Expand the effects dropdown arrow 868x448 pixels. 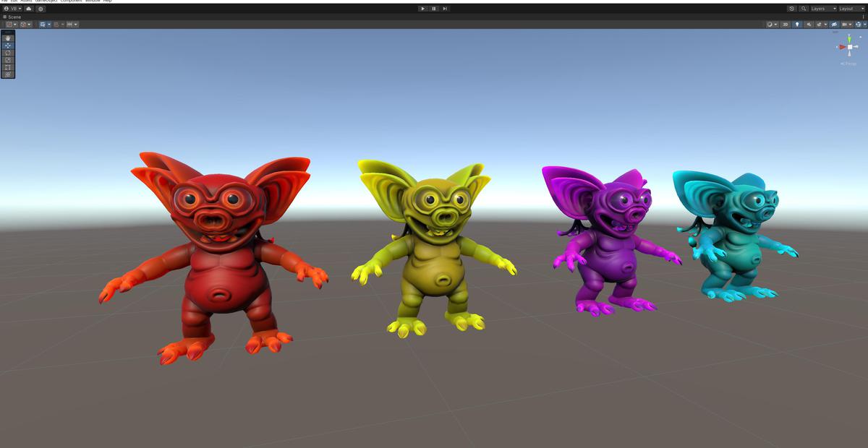[x=825, y=25]
